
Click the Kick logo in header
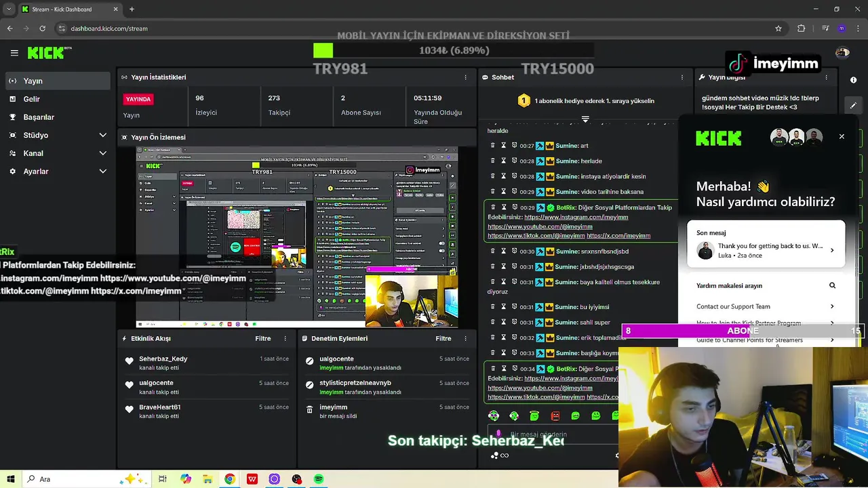click(50, 53)
